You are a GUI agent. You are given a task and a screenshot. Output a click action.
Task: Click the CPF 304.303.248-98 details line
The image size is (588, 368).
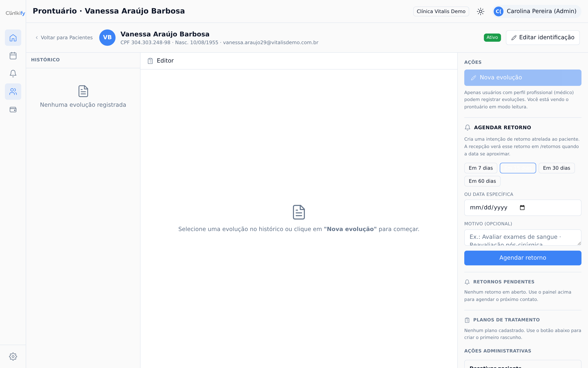click(219, 43)
